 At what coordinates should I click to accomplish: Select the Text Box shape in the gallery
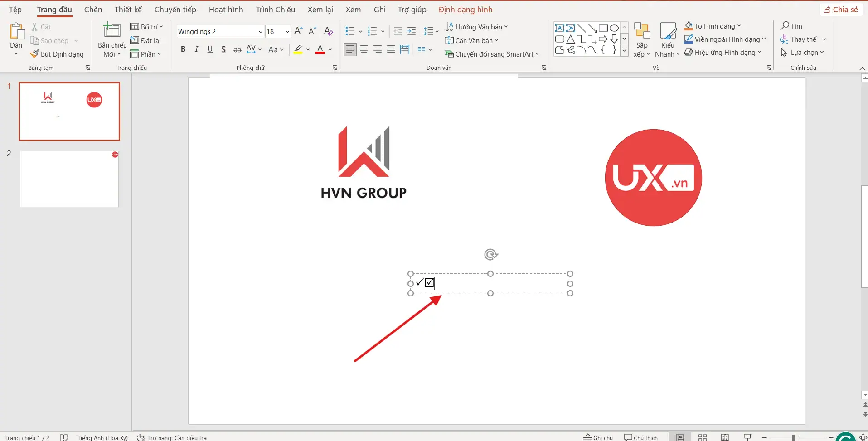pyautogui.click(x=560, y=28)
